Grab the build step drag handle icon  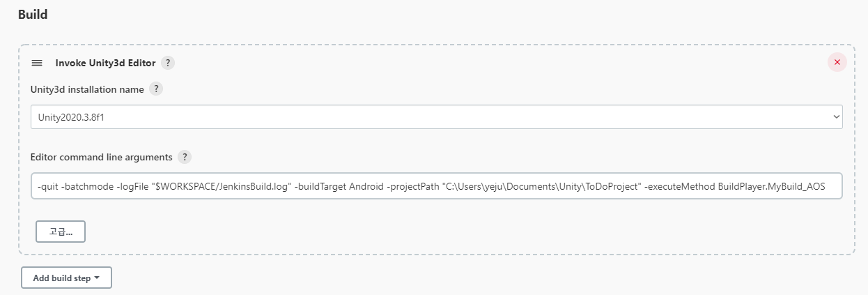[37, 63]
